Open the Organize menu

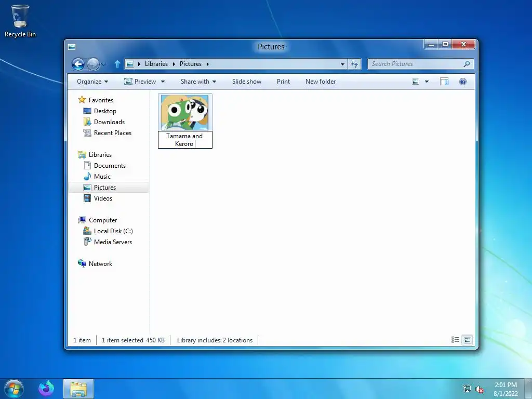pyautogui.click(x=92, y=82)
